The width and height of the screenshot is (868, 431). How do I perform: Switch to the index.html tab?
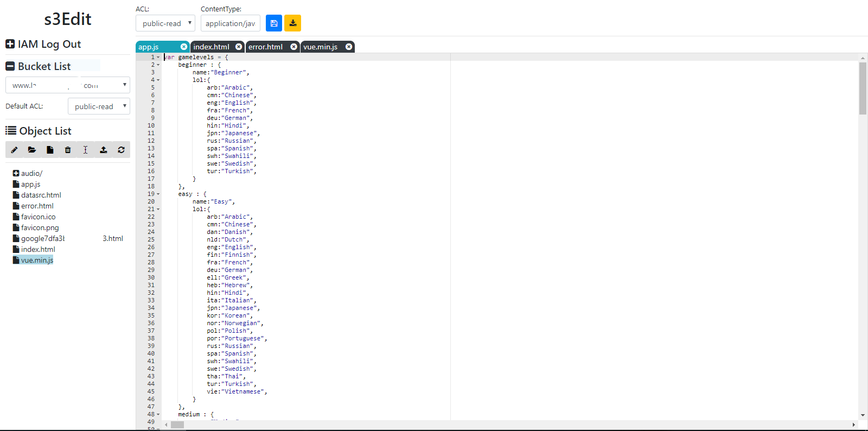click(212, 47)
